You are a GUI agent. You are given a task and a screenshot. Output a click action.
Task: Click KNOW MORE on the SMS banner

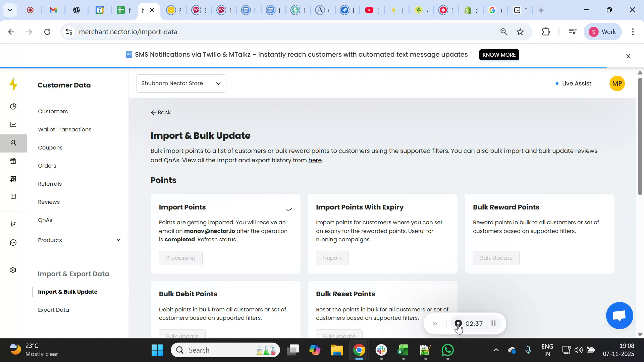coord(499,55)
